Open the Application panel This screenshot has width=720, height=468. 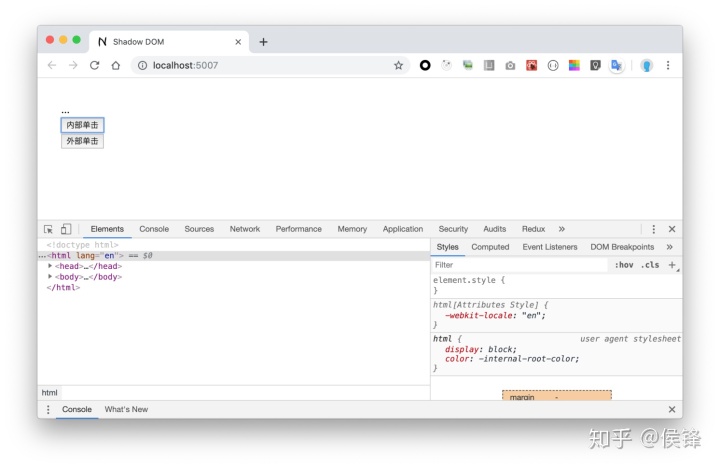(x=403, y=229)
